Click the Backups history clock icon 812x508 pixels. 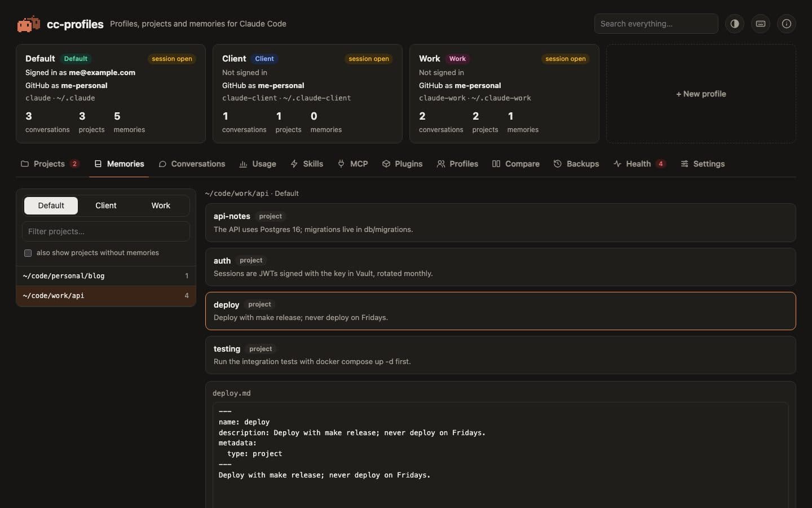tap(558, 164)
